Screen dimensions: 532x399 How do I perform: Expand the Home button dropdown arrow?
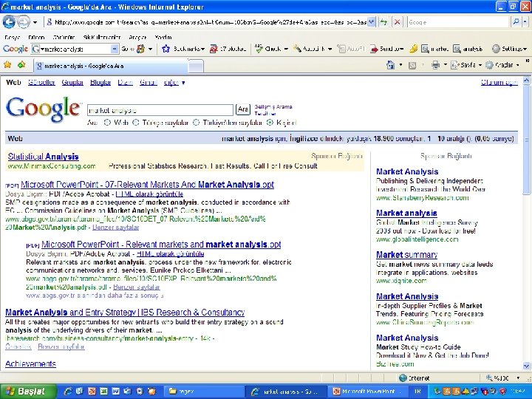[400, 65]
